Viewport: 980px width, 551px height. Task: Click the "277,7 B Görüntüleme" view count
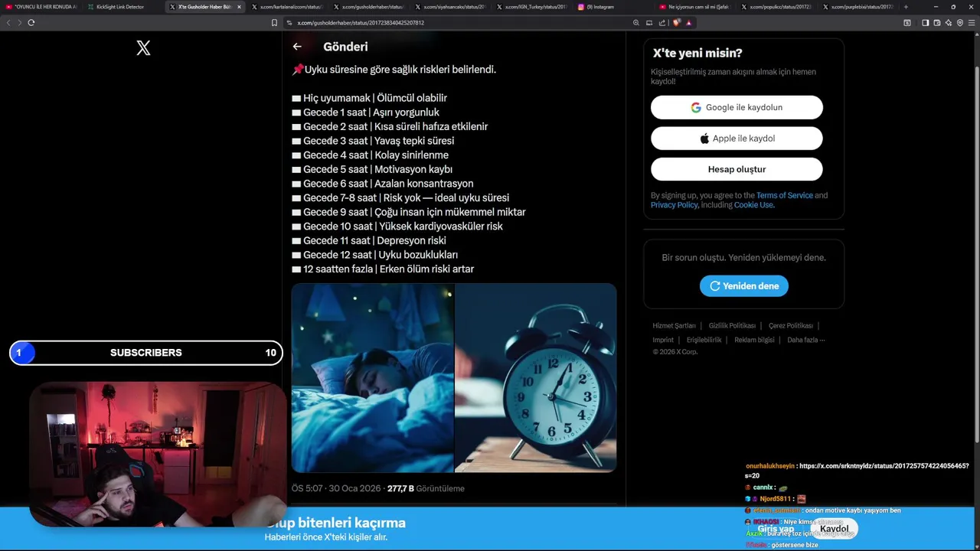pos(426,488)
